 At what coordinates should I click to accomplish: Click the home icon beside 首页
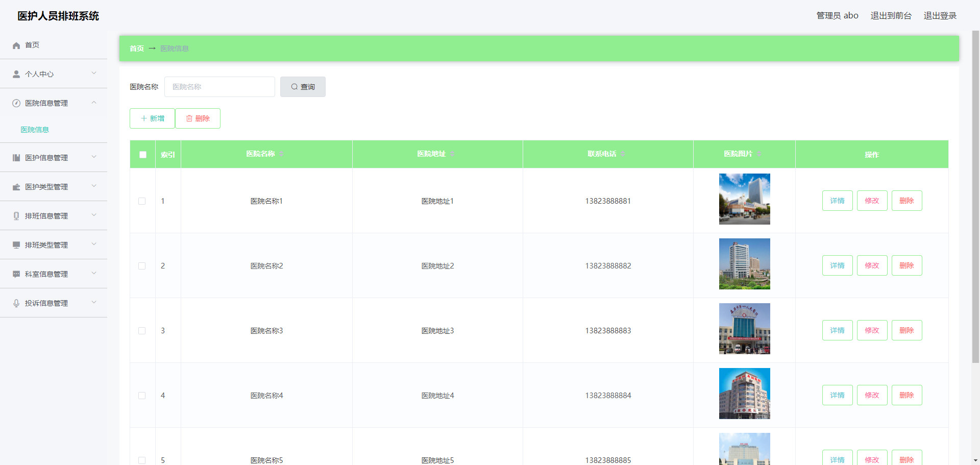tap(16, 45)
